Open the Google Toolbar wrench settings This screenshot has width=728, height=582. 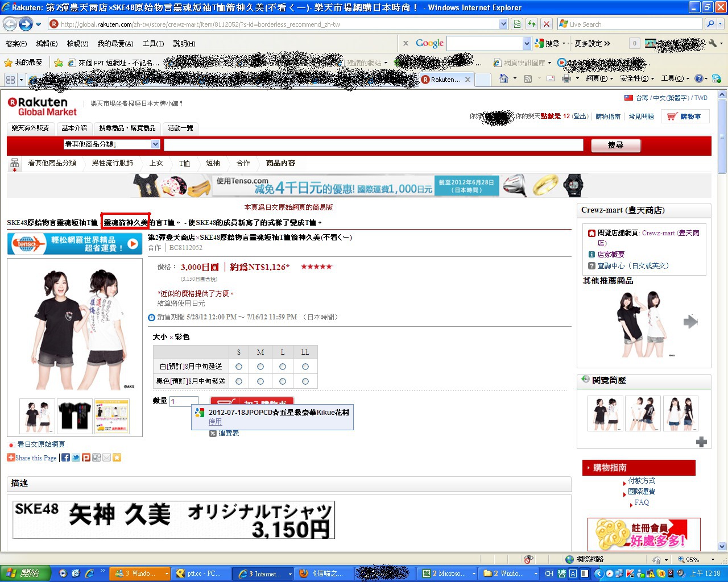tap(713, 43)
